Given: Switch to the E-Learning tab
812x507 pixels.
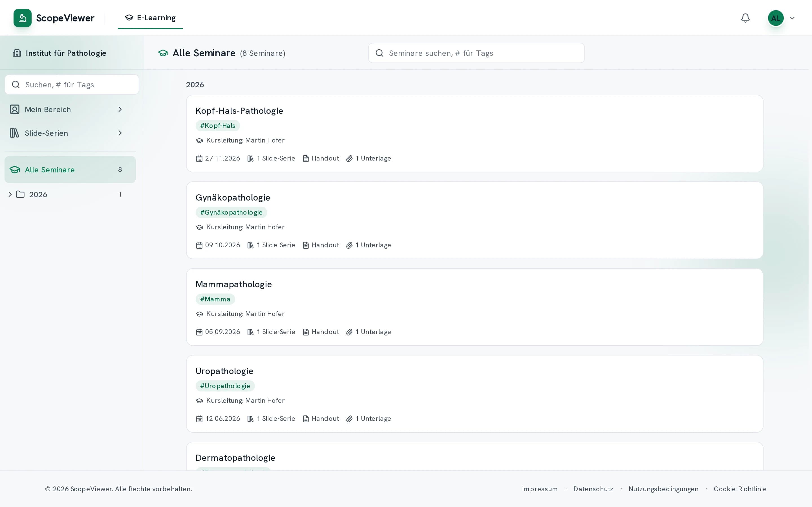Looking at the screenshot, I should click(x=150, y=18).
